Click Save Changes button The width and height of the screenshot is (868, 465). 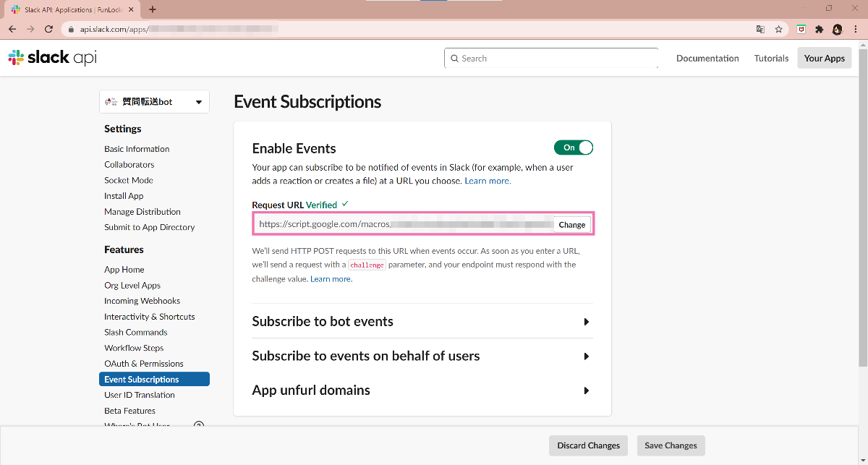point(671,445)
